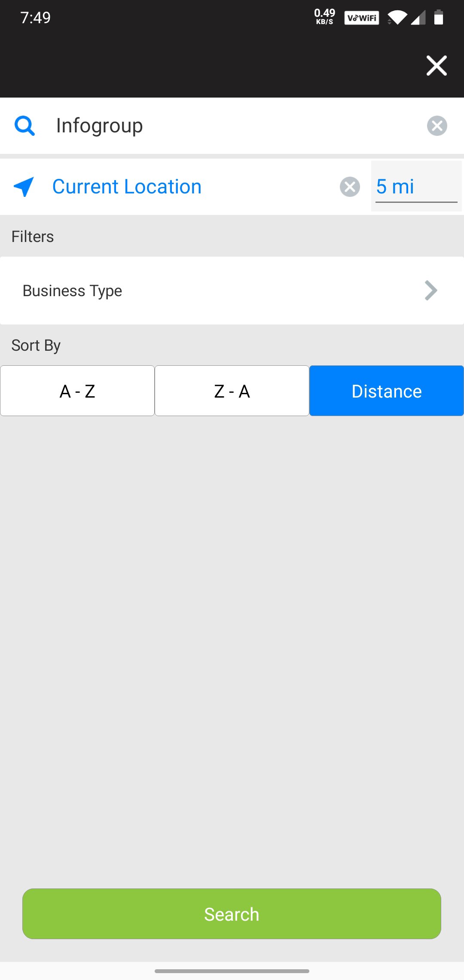Clear the Infogroup search text

(x=437, y=126)
